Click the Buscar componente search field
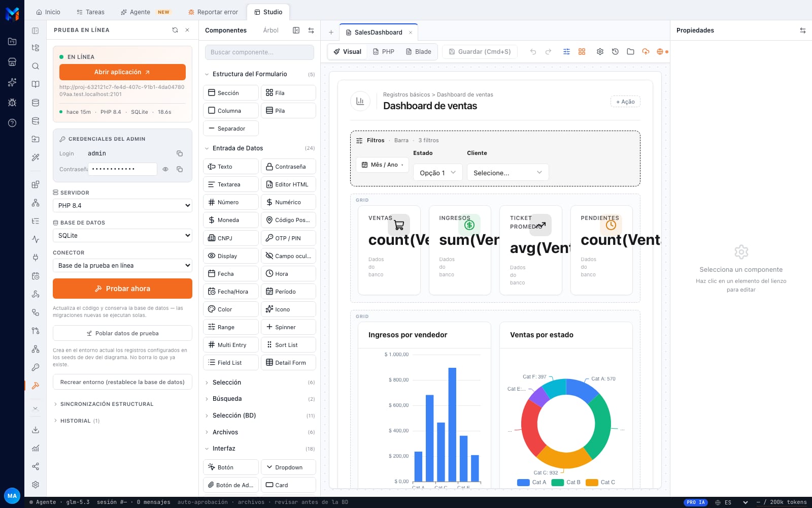Screen dimensions: 812x508 [259, 52]
